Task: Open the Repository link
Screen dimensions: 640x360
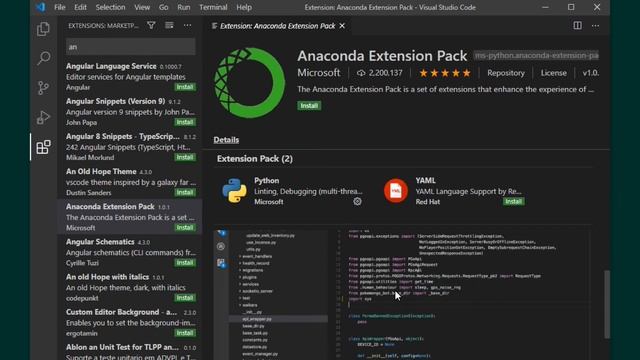Action: (506, 73)
